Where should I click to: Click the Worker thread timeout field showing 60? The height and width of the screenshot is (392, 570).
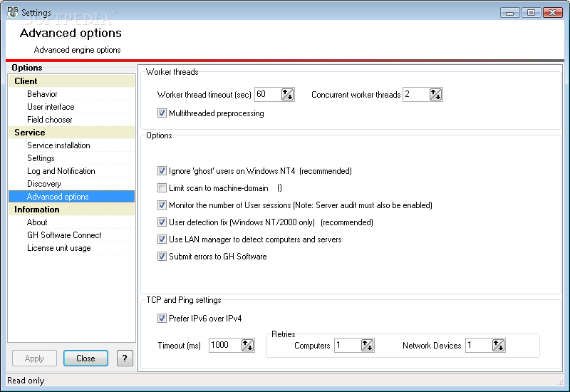[268, 95]
